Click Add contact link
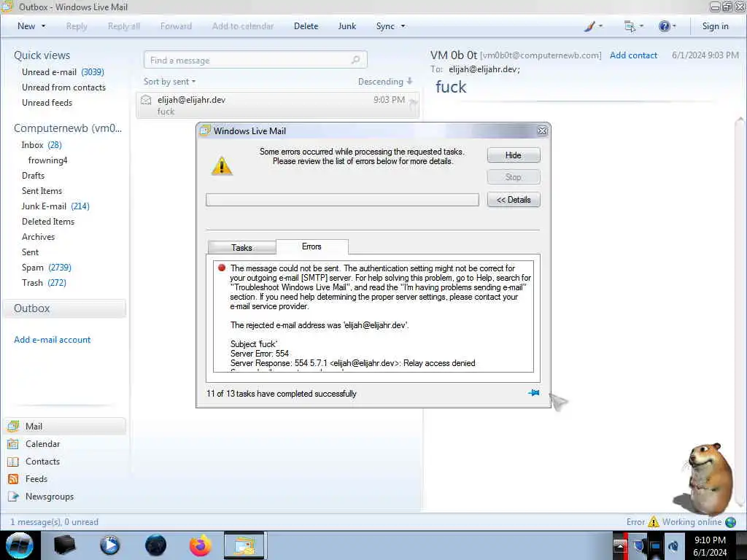Image resolution: width=747 pixels, height=560 pixels. click(633, 55)
